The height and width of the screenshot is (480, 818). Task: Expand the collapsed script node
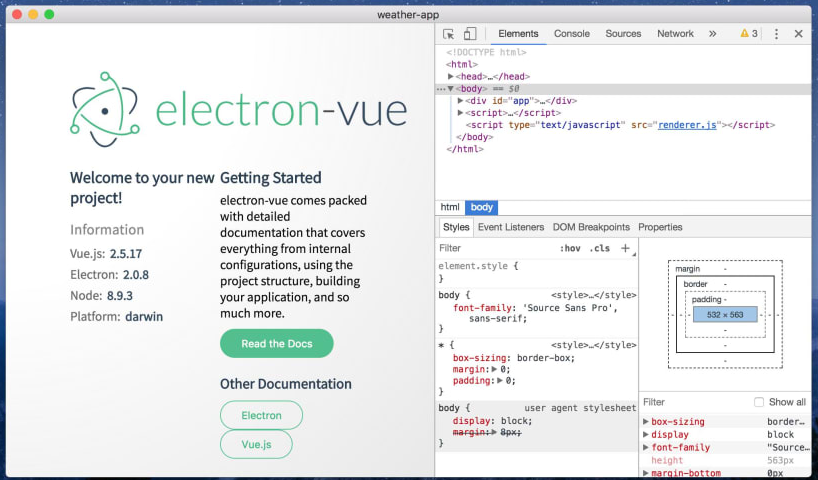460,113
